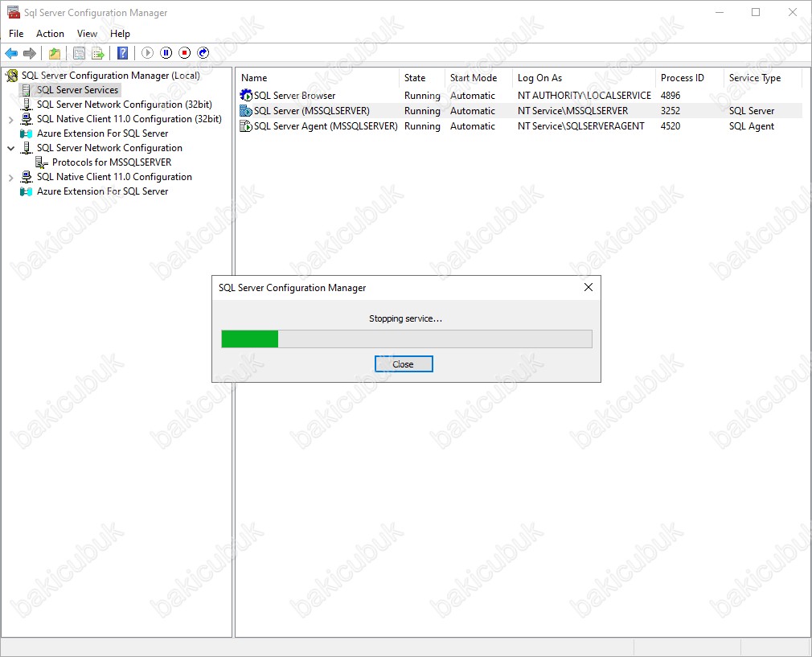Expand SQL Native Client 11.0 Configuration (32bit)
The image size is (812, 657).
pos(11,120)
